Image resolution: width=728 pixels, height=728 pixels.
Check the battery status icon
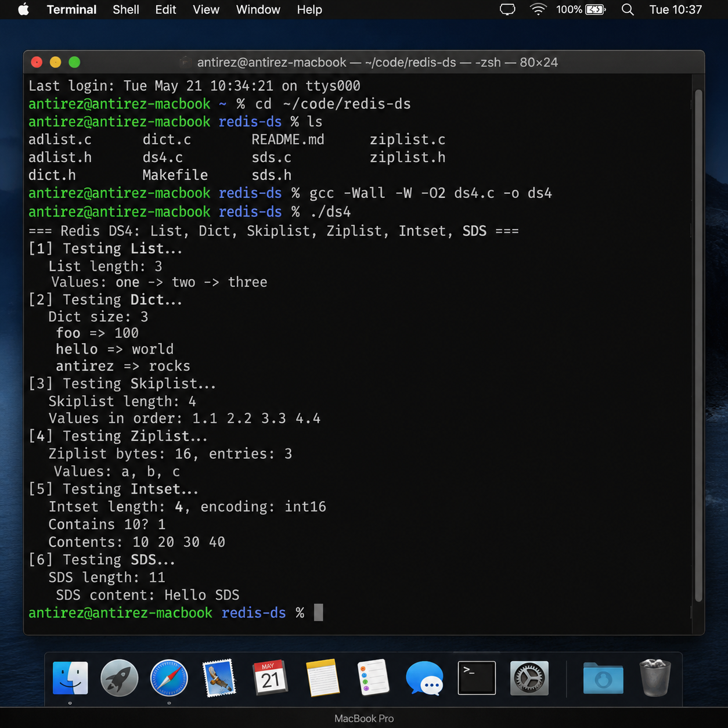(x=596, y=9)
